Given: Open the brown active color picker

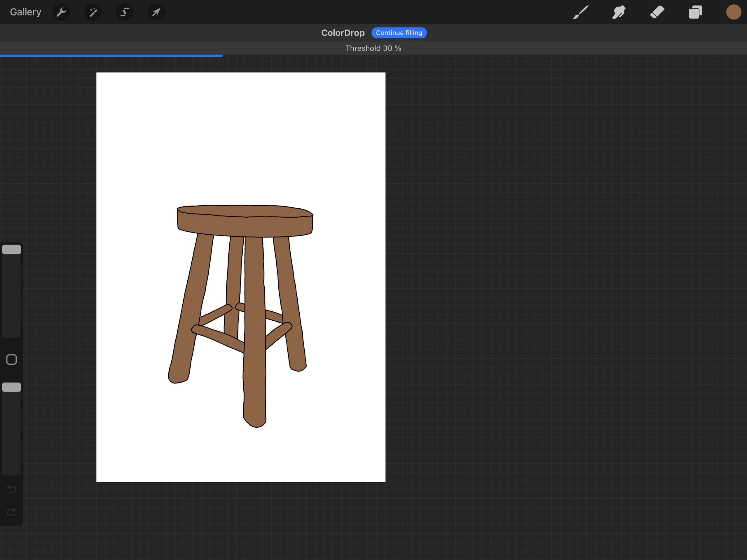Looking at the screenshot, I should [733, 13].
